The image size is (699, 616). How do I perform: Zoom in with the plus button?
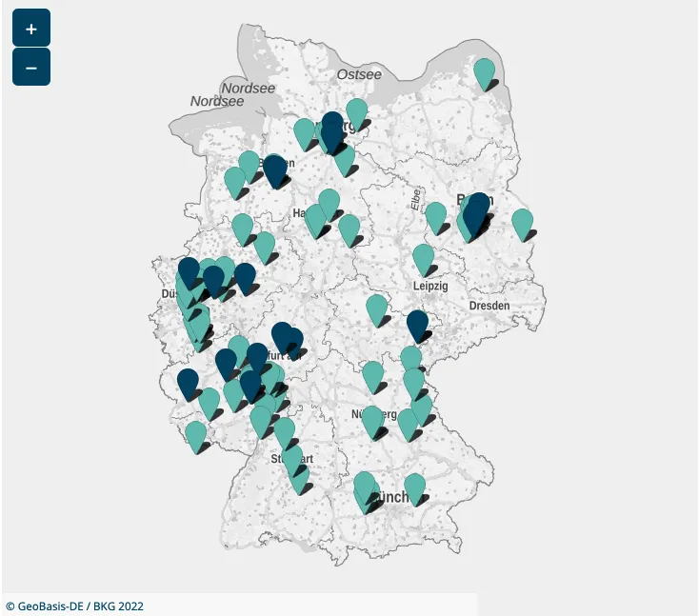pos(30,29)
